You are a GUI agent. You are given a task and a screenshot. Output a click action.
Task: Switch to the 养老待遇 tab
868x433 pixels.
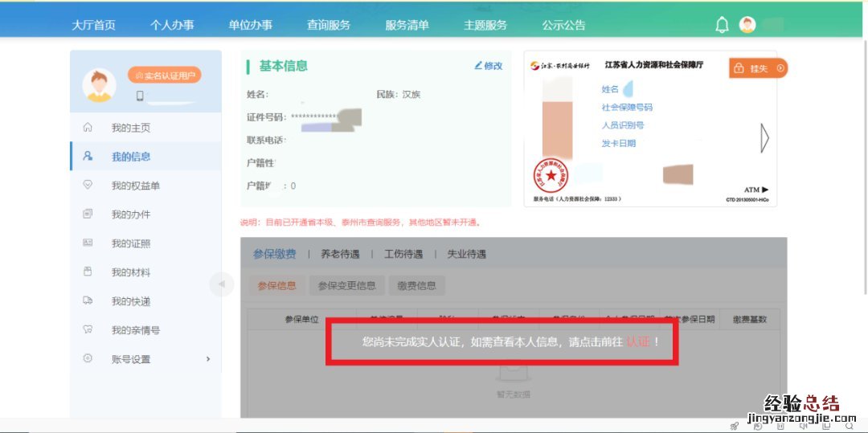(x=340, y=254)
